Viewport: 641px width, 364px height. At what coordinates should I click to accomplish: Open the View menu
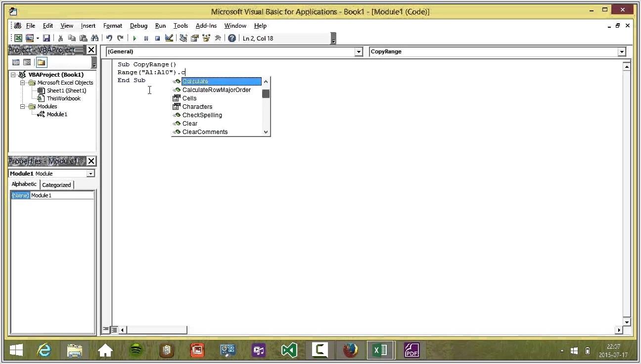(67, 26)
